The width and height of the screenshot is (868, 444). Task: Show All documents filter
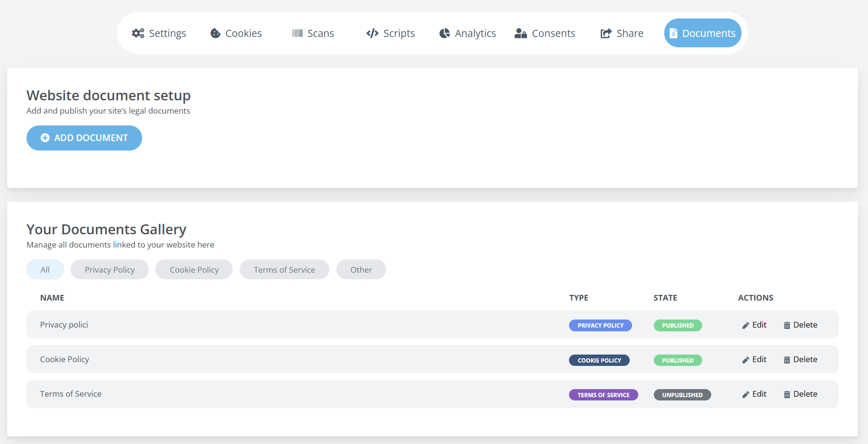[45, 270]
